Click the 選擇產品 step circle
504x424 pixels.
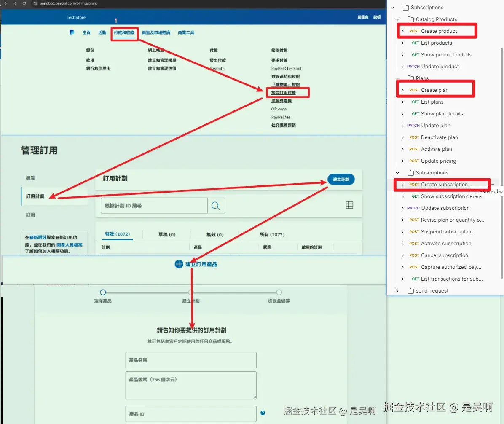103,292
